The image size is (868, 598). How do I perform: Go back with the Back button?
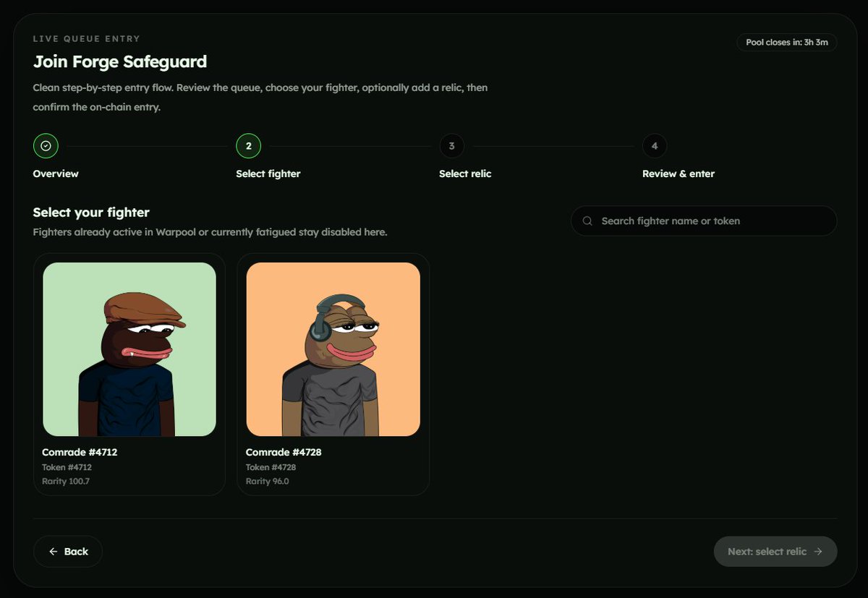(x=68, y=552)
